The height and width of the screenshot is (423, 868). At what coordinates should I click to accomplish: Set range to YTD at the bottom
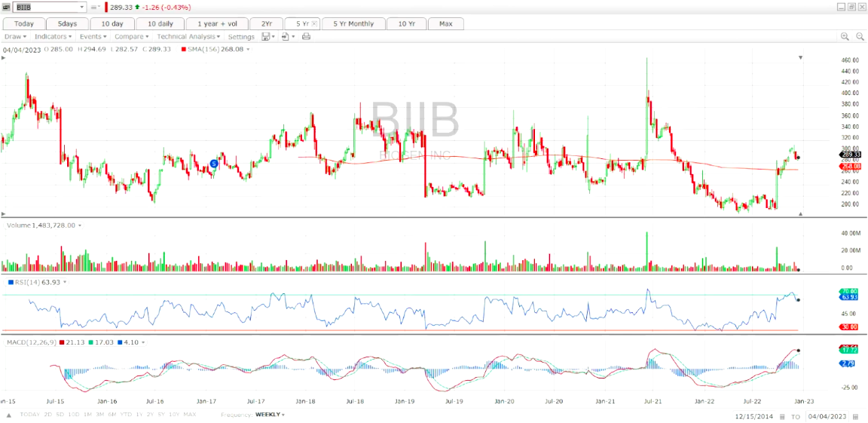[x=127, y=415]
